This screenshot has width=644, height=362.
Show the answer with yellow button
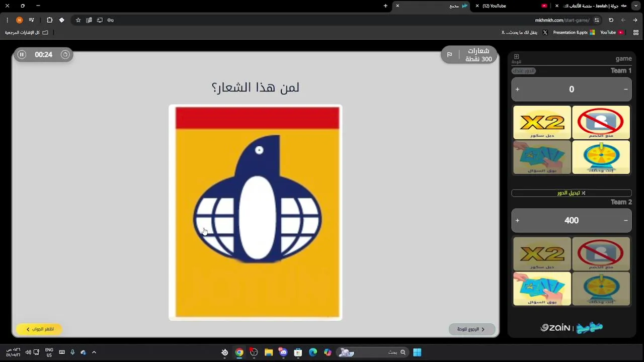(x=39, y=329)
